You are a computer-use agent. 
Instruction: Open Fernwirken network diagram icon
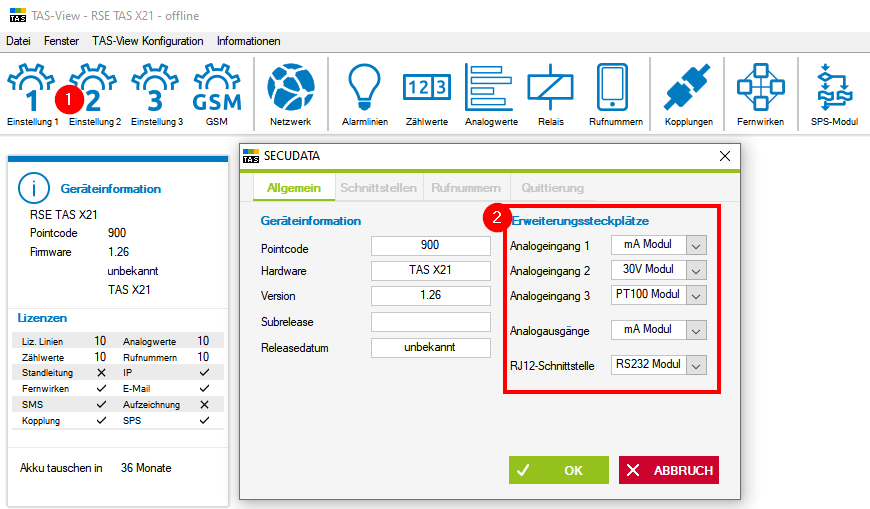tap(761, 87)
